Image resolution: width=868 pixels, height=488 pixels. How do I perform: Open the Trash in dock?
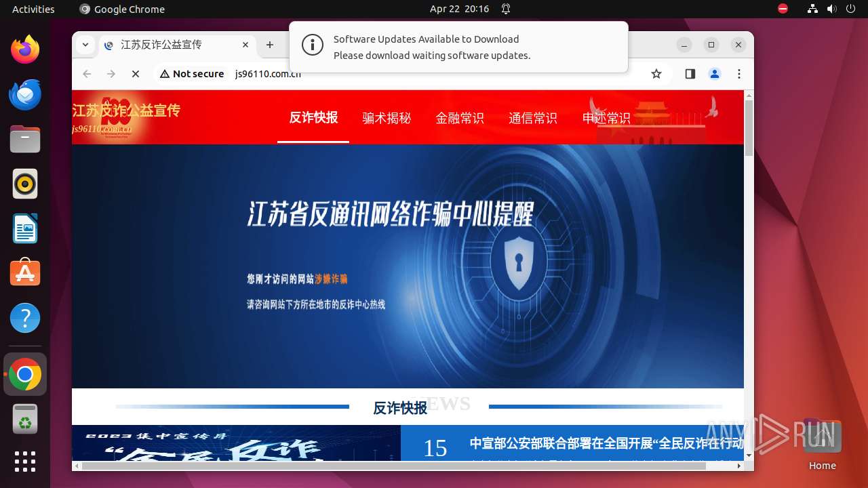tap(25, 419)
